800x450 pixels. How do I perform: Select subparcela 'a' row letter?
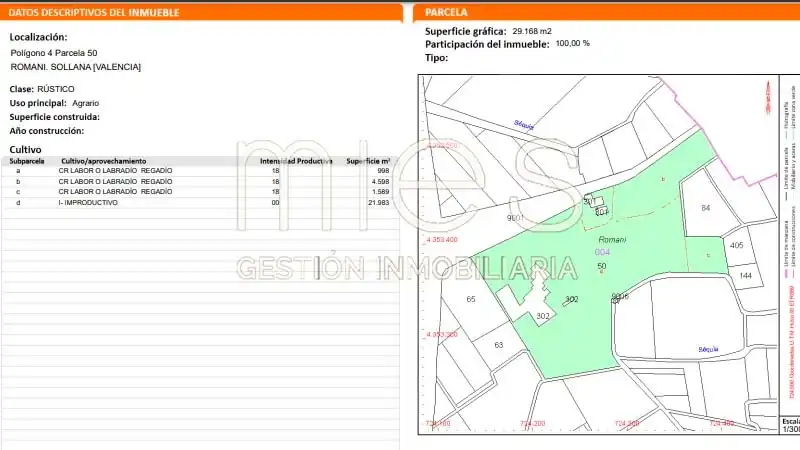(x=18, y=171)
